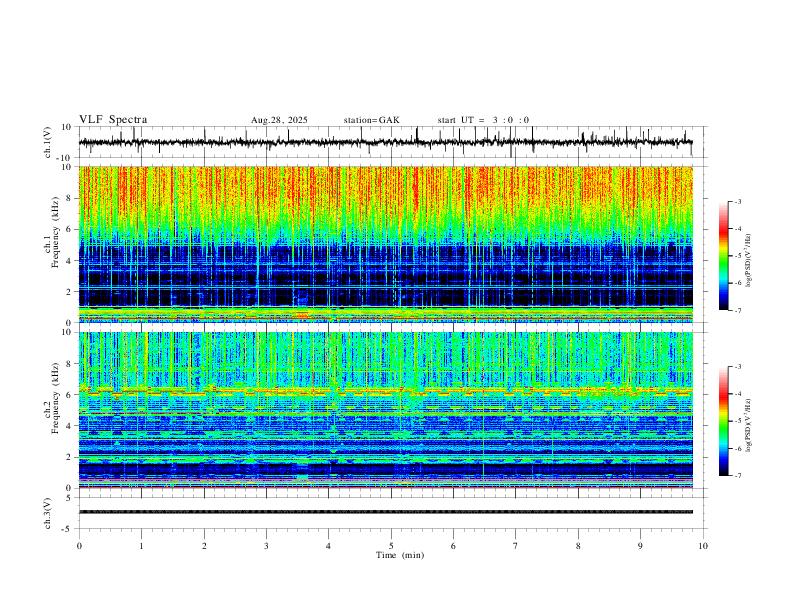792x612 pixels.
Task: Click the ch.3 flat signal trace
Action: (385, 512)
